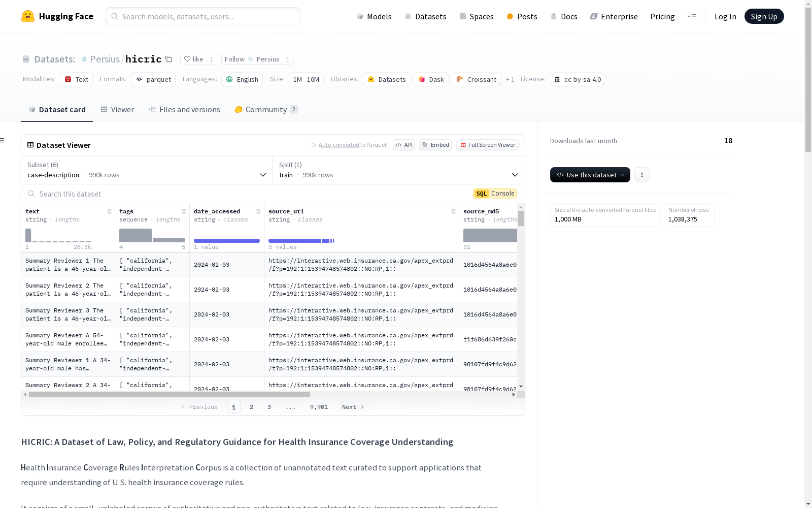The height and width of the screenshot is (508, 812).
Task: Click the tags lengths histogram
Action: click(x=152, y=235)
